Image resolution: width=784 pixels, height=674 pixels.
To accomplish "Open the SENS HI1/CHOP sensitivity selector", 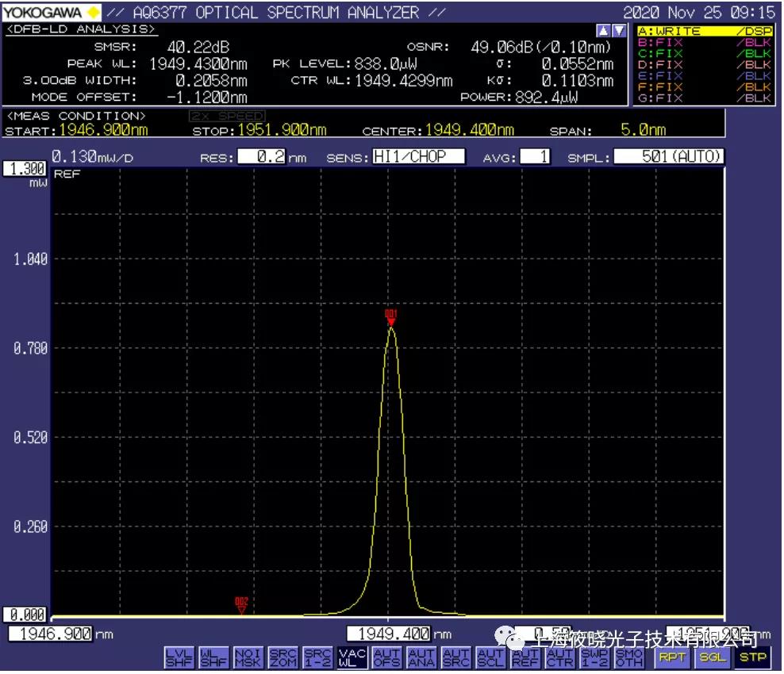I will click(x=418, y=157).
